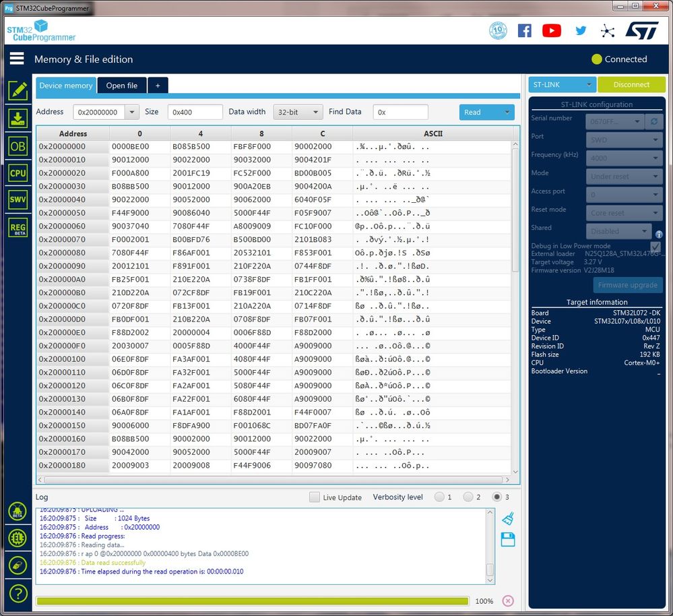Toggle Live Update checkbox

click(x=315, y=497)
